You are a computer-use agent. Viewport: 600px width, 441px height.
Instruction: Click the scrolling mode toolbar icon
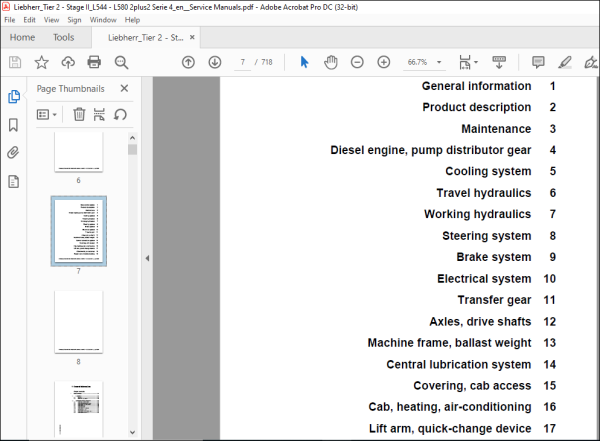coord(499,62)
